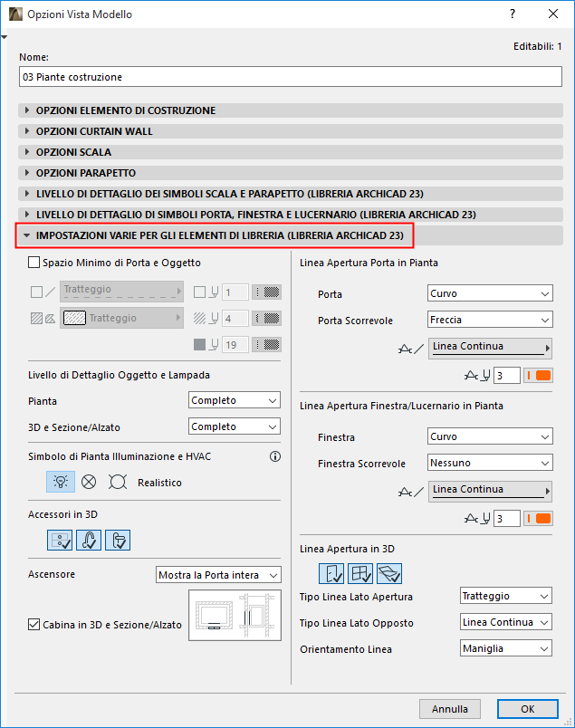Click the Nome field containing 03 Piante costruzione
Screen dimensions: 575x728
pos(291,77)
